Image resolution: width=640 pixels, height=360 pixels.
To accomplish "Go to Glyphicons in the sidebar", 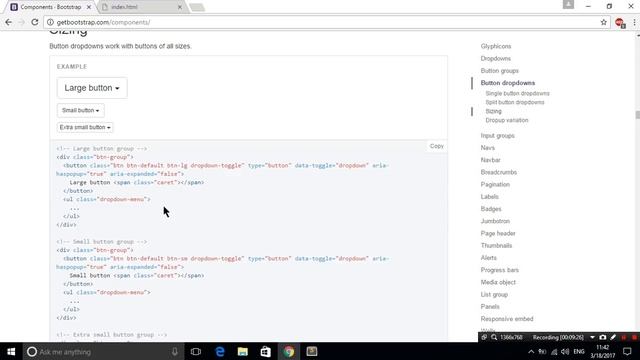I will (x=496, y=46).
